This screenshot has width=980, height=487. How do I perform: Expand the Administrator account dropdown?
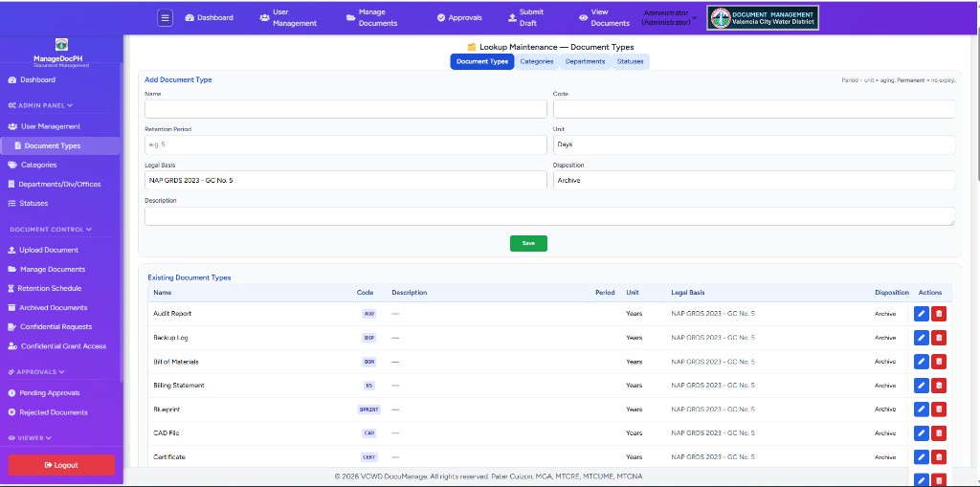[669, 18]
